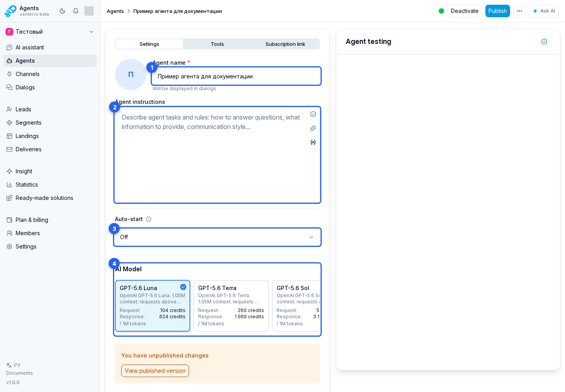Click the agent avatar circle П
565x392 pixels.
coord(131,74)
